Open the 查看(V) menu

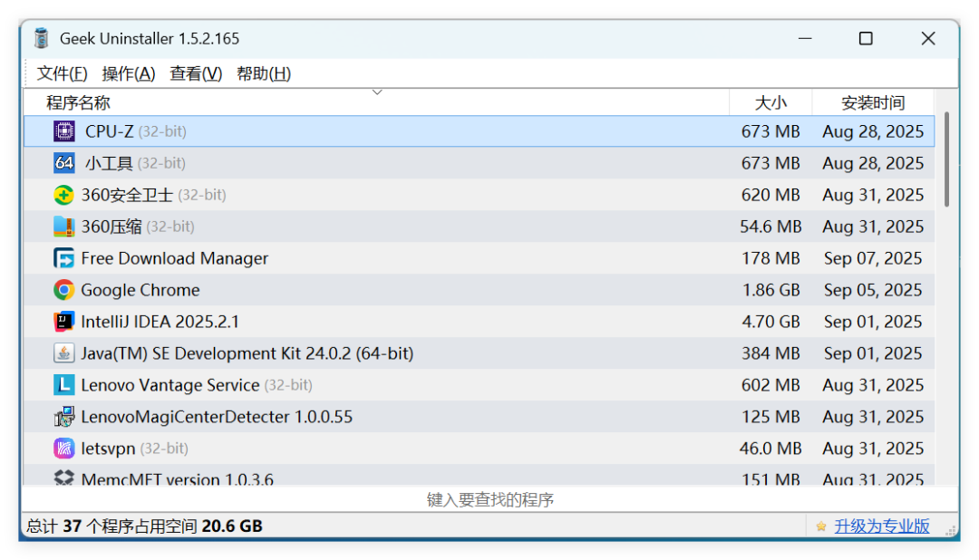[x=196, y=73]
